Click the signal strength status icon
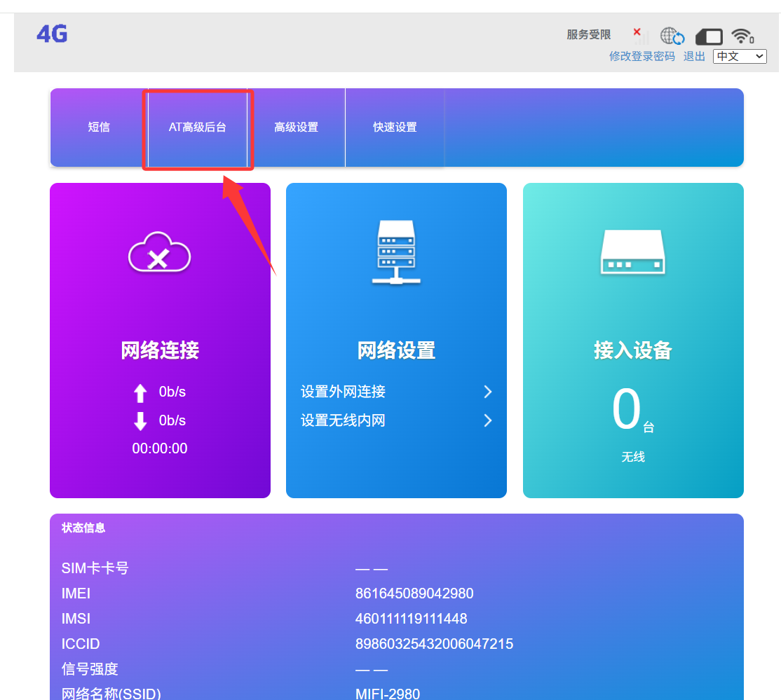Viewport: 781px width, 700px height. pyautogui.click(x=640, y=36)
